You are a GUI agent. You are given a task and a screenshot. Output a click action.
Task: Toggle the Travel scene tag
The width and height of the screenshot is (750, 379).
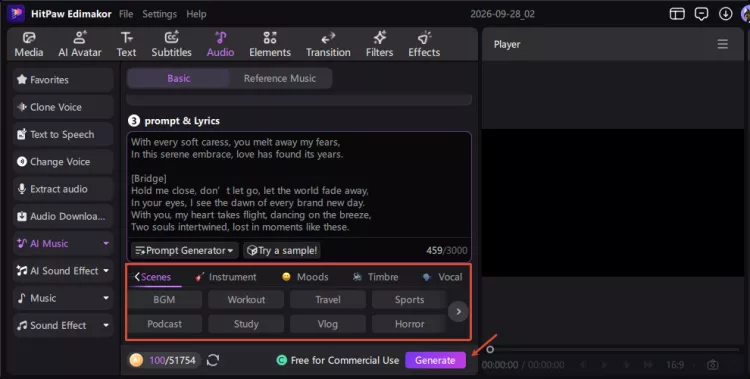click(x=328, y=300)
